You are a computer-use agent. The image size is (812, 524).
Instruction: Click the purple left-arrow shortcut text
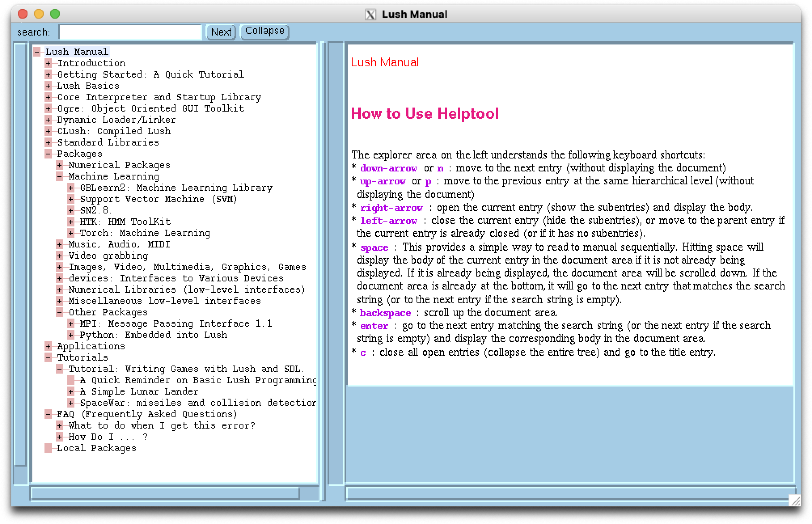pos(389,221)
